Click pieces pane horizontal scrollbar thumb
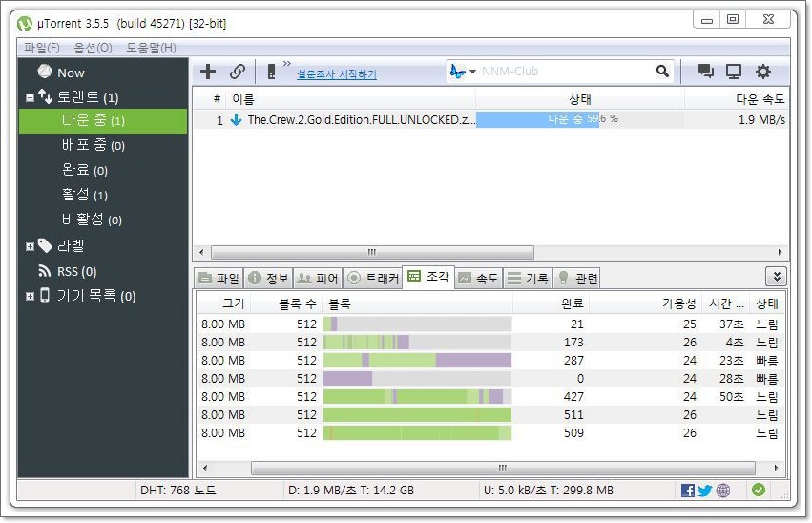This screenshot has height=523, width=812. pyautogui.click(x=503, y=468)
